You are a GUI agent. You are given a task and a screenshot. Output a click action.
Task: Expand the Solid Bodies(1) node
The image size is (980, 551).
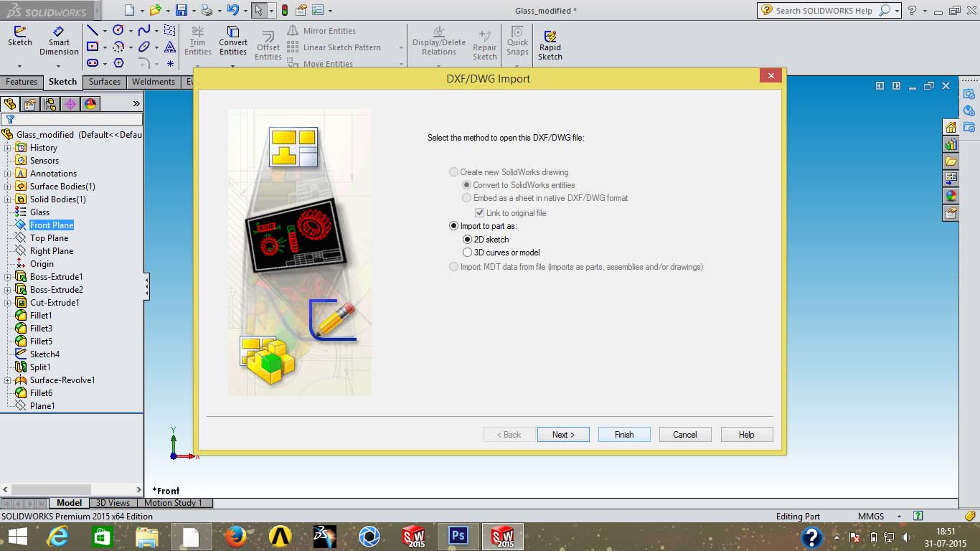pos(8,199)
